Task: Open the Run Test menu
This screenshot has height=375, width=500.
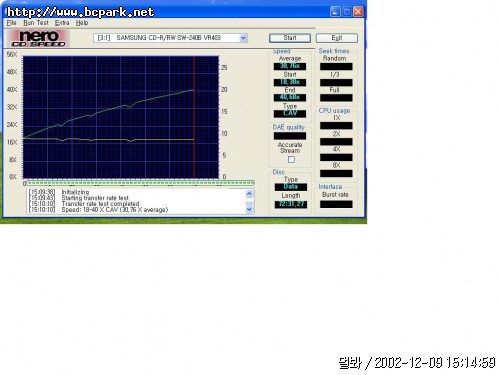Action: pyautogui.click(x=36, y=23)
